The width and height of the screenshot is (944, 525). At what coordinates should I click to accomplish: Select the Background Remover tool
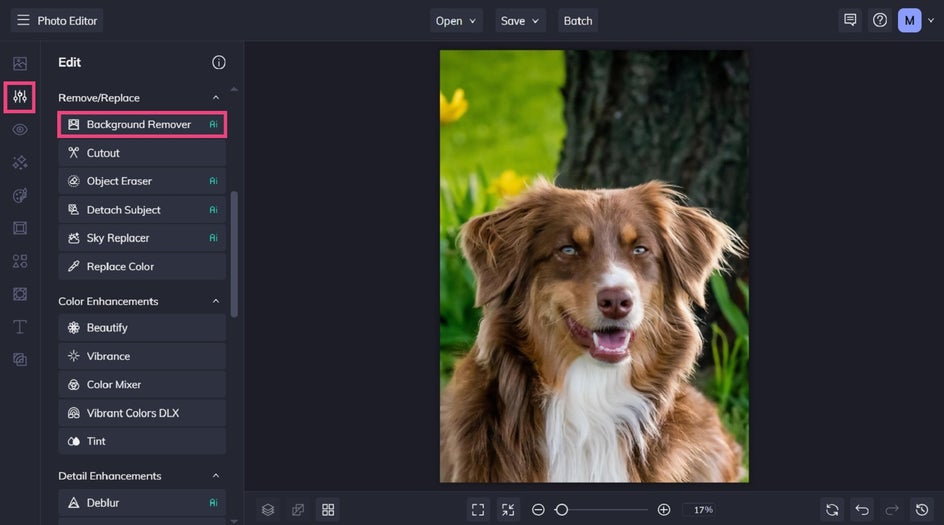pyautogui.click(x=142, y=124)
